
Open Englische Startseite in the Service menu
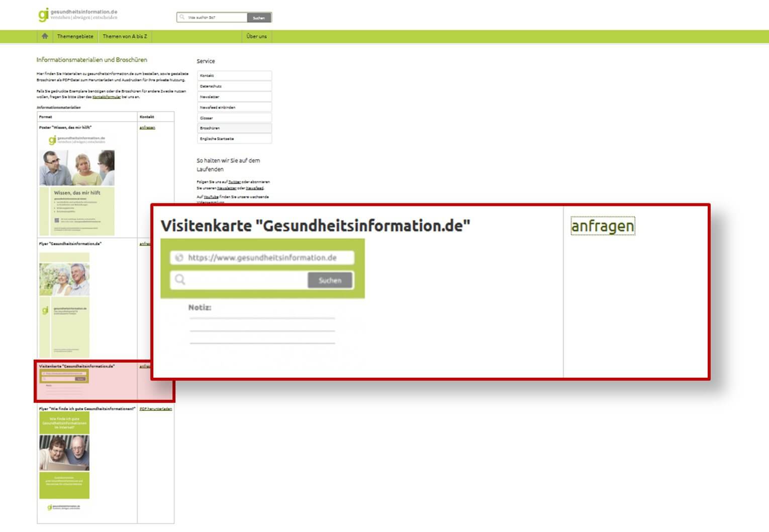[x=234, y=139]
